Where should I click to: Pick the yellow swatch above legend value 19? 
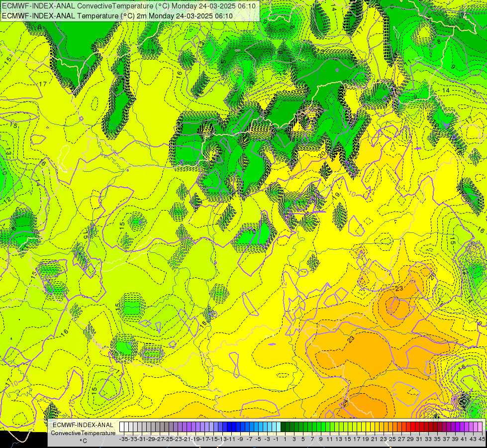point(364,427)
